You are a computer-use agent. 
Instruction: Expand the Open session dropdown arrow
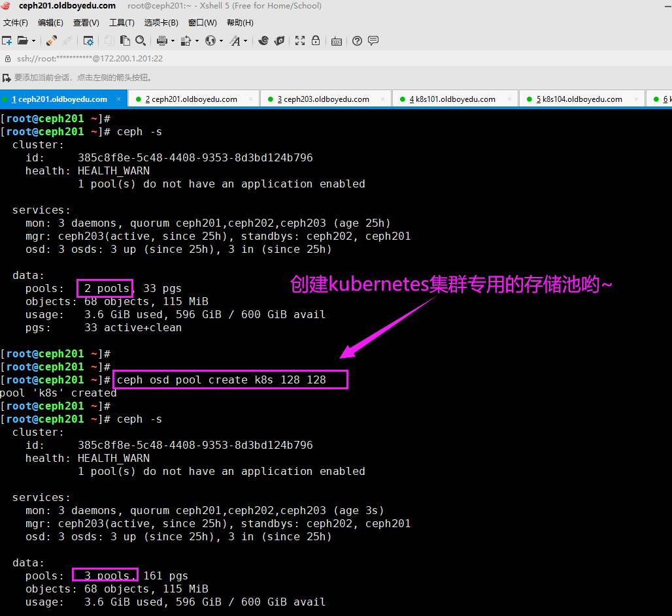coord(33,41)
